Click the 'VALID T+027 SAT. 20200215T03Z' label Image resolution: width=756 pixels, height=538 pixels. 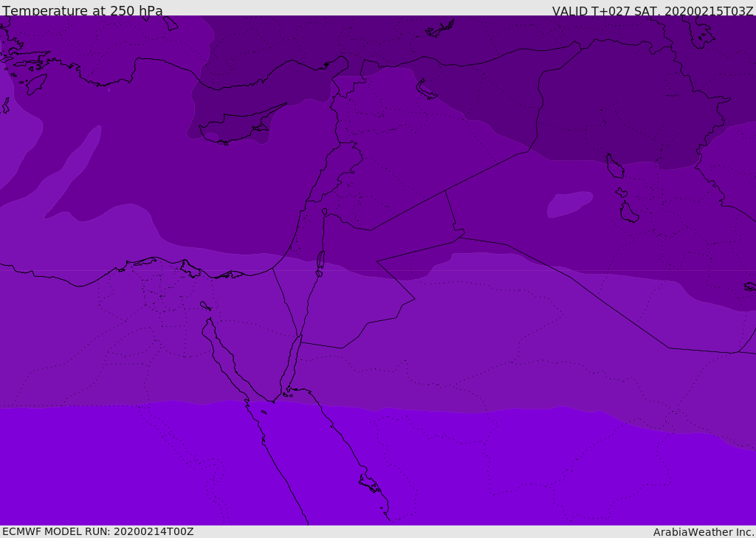click(x=653, y=10)
